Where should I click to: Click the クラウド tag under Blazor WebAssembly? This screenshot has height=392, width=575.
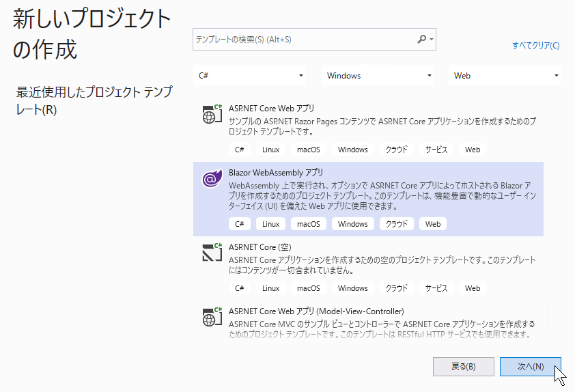[397, 224]
